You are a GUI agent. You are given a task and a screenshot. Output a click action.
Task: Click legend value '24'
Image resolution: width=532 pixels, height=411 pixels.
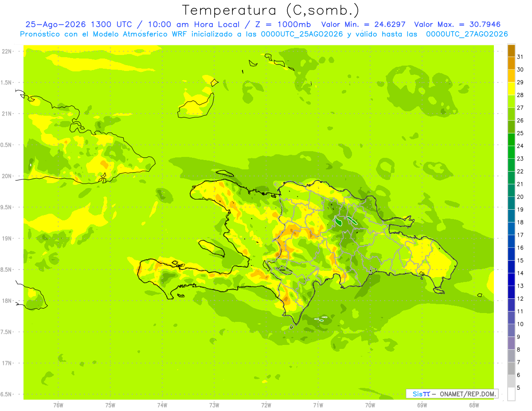click(520, 146)
